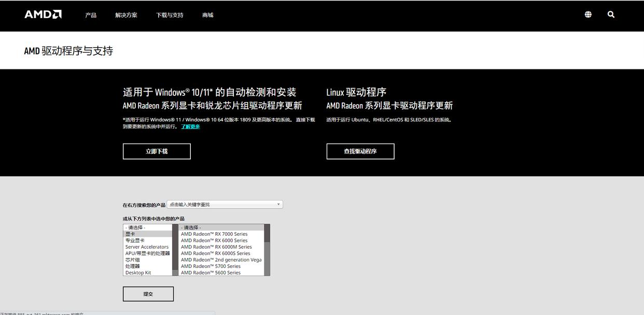Click the 提交 submit button

coord(148,293)
